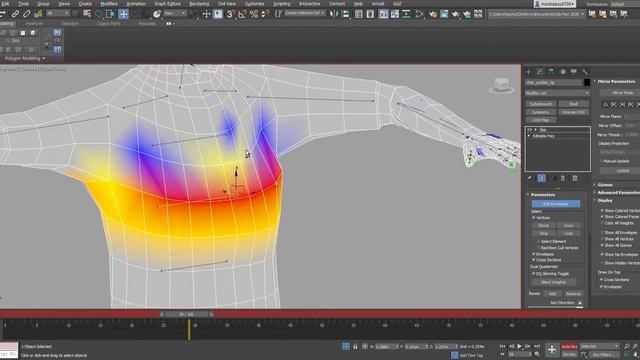Select the Unlink Selection tool icon
Image resolution: width=640 pixels, height=360 pixels.
[x=27, y=14]
